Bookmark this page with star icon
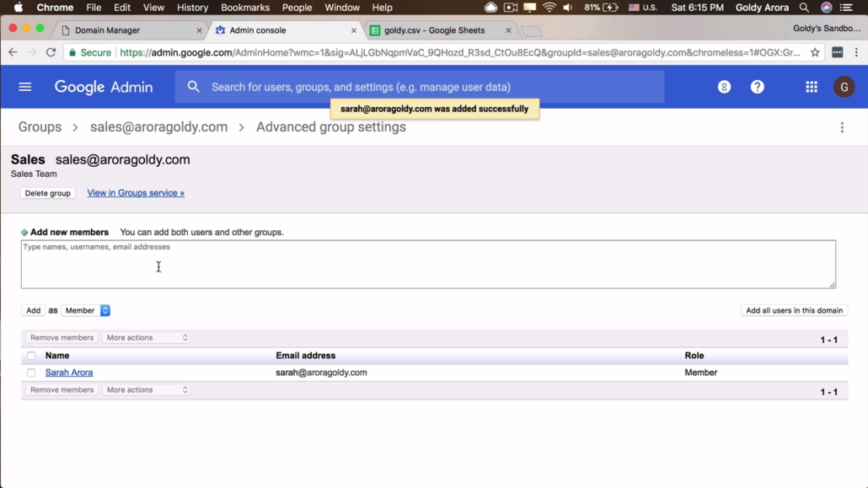This screenshot has width=868, height=488. (815, 52)
